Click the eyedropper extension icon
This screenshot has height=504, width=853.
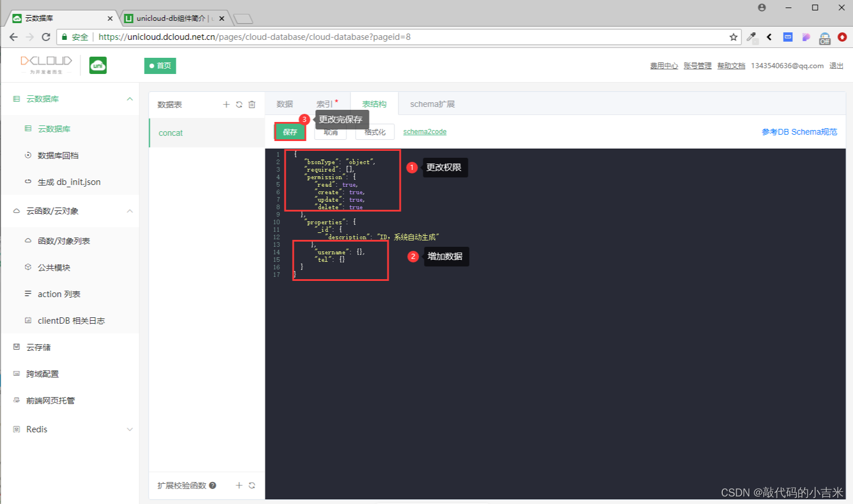pos(751,37)
